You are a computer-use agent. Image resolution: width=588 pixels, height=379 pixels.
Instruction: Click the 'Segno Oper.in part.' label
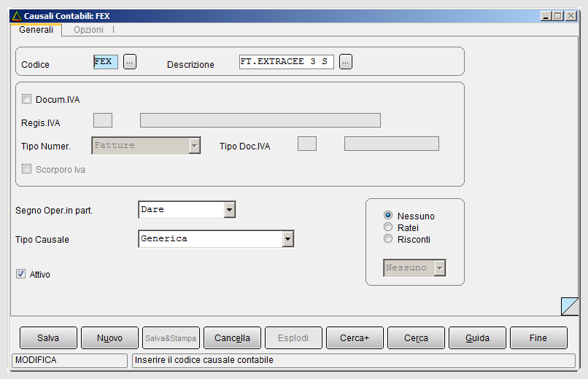point(54,211)
